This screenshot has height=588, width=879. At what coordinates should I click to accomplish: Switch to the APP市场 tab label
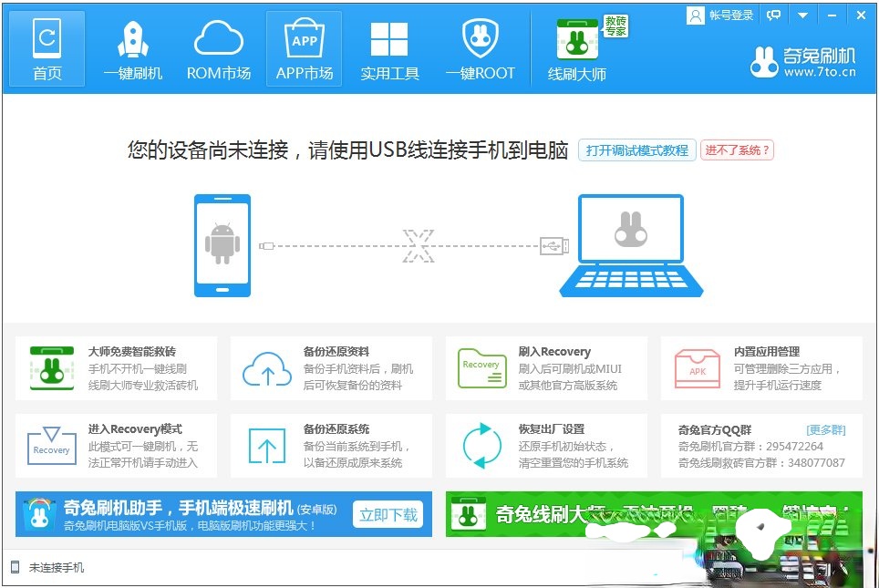pyautogui.click(x=305, y=74)
